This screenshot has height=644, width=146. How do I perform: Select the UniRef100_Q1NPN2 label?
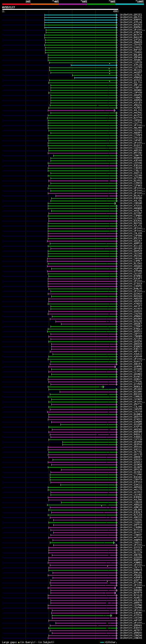coord(131,366)
